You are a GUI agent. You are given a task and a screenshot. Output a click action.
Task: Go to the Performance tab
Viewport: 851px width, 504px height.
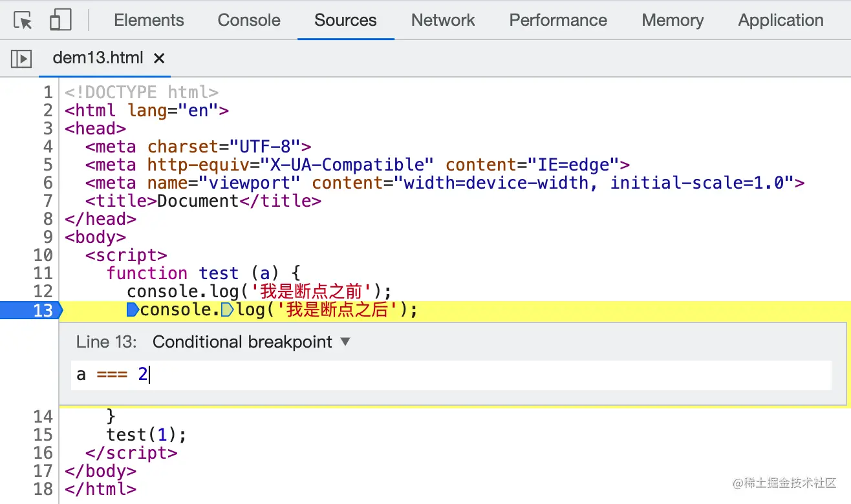[x=558, y=20]
